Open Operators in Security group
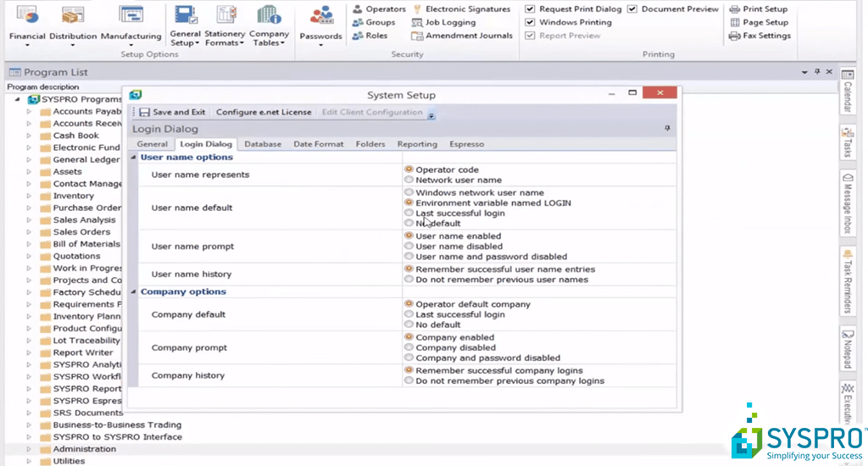Viewport: 868px width, 466px height. point(379,8)
